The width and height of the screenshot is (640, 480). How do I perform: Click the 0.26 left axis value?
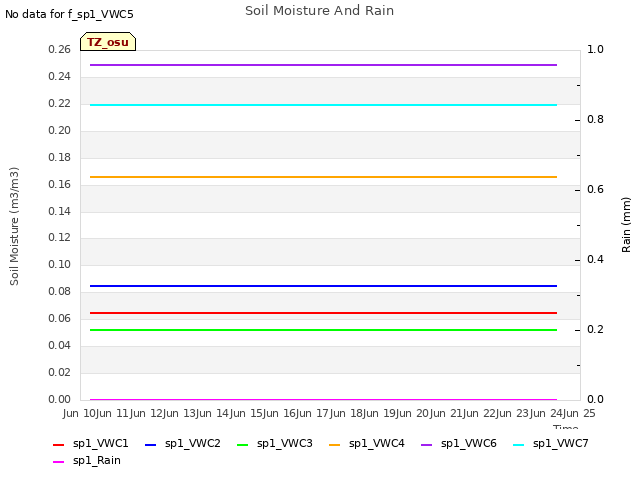point(60,49)
